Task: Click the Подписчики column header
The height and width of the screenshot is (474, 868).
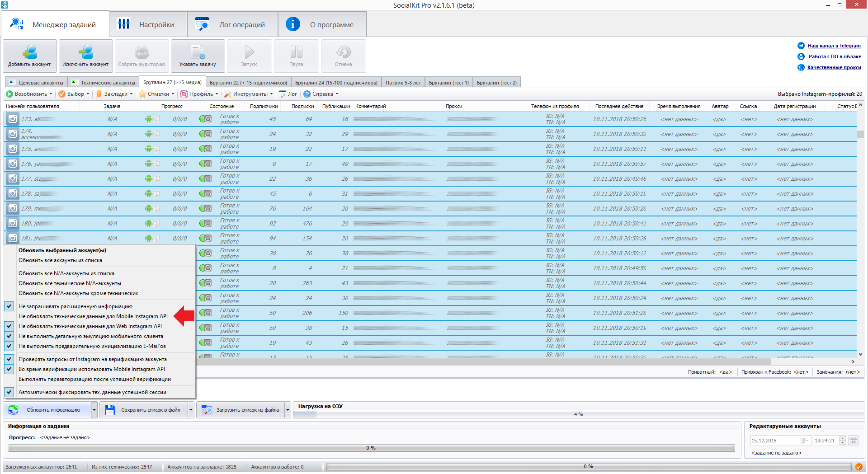Action: (x=264, y=106)
